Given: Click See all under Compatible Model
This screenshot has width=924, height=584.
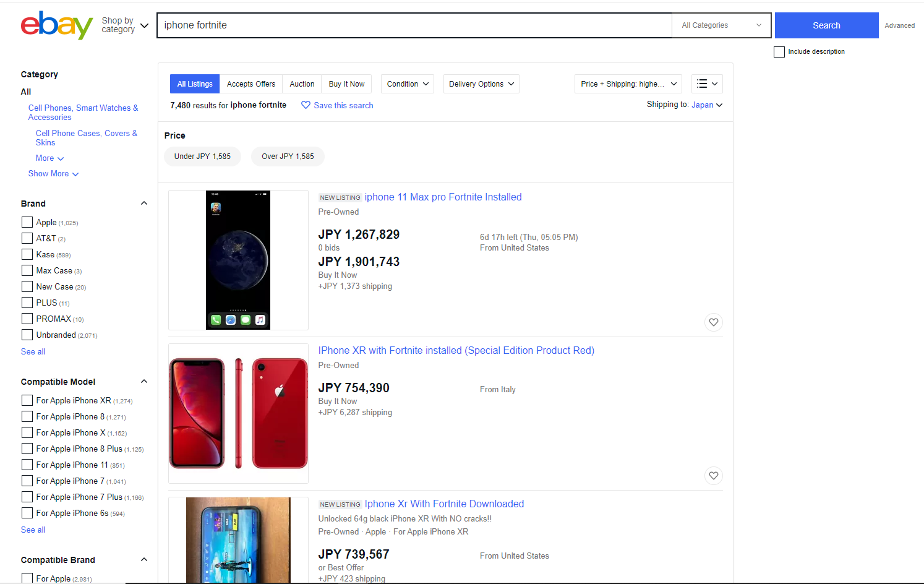Looking at the screenshot, I should [x=33, y=530].
